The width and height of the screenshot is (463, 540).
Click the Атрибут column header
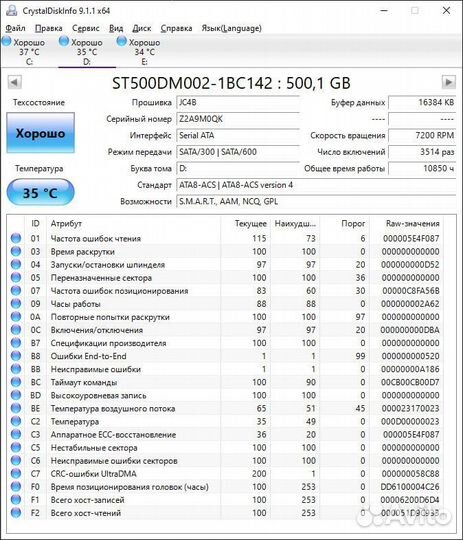tap(133, 224)
